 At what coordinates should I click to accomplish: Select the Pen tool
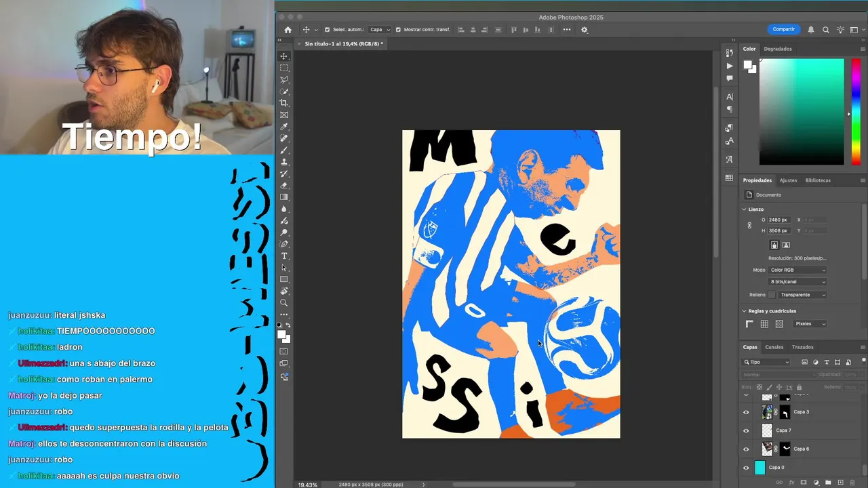pos(284,244)
